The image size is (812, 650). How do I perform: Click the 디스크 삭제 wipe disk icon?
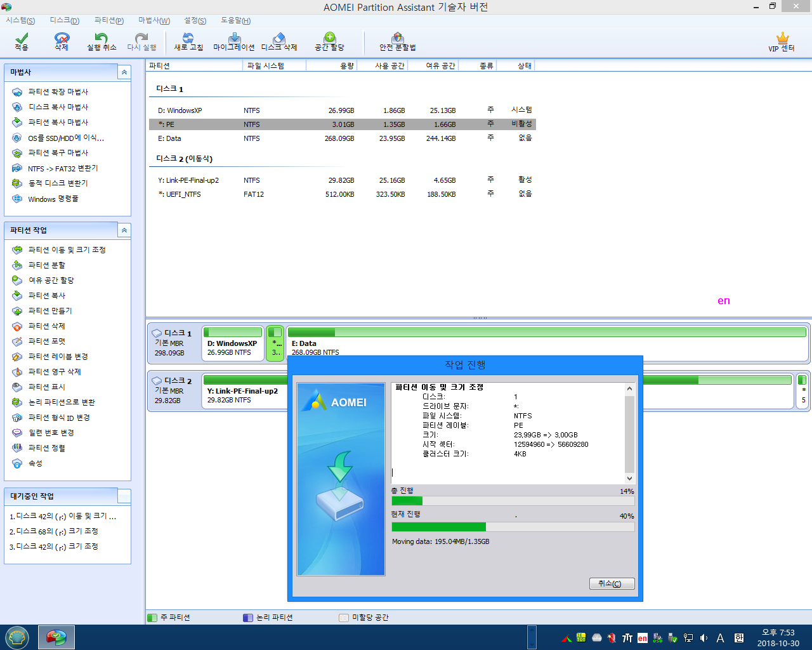tap(279, 42)
